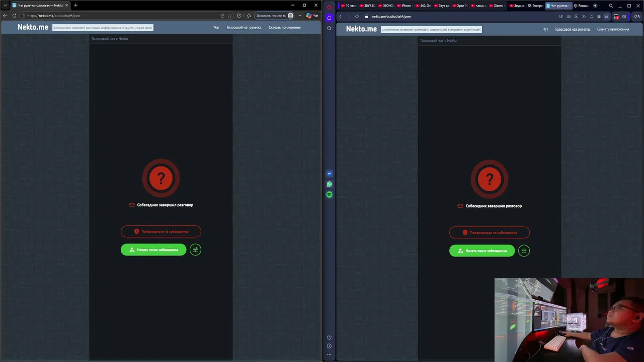Open Opera Aria AI button

(x=637, y=16)
